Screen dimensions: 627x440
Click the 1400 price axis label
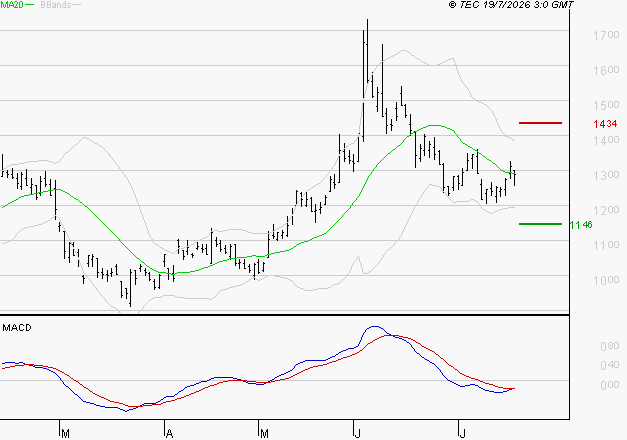point(606,140)
